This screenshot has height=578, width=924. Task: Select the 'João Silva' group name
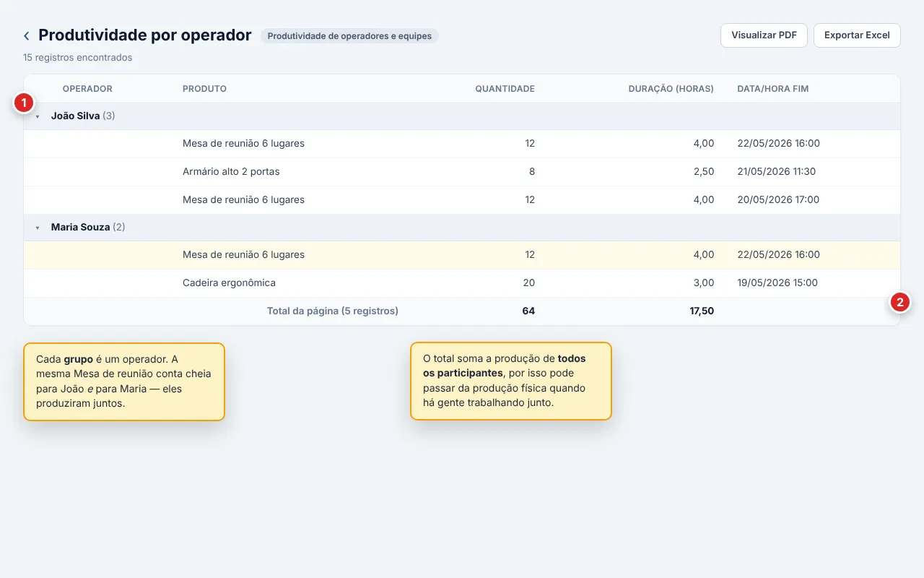75,116
